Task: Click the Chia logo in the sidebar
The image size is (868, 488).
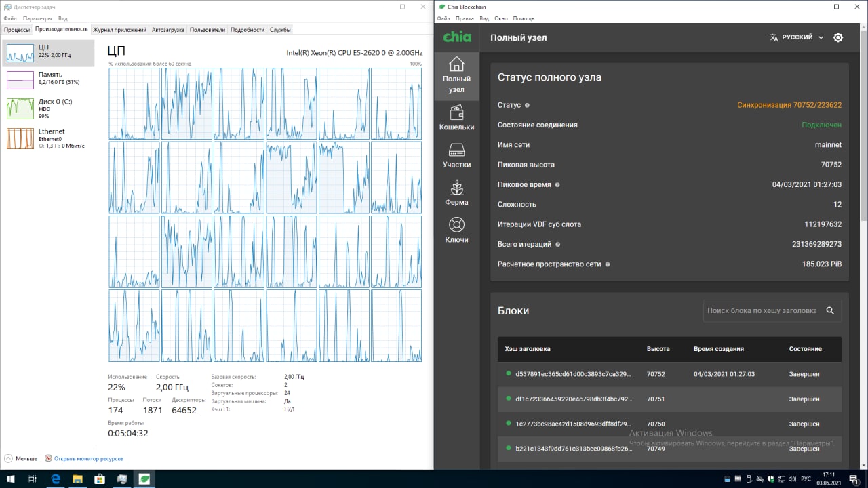Action: (457, 37)
